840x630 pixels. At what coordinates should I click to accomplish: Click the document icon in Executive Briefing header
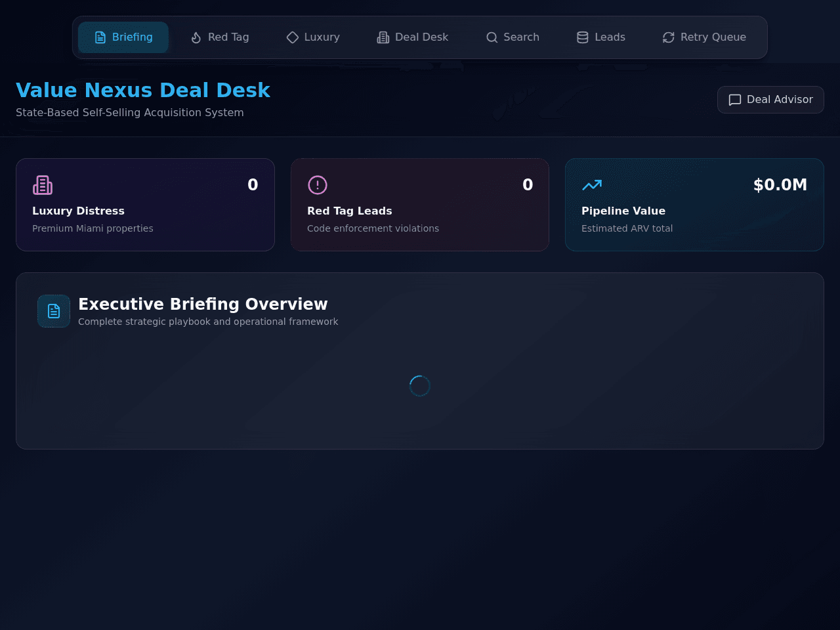[54, 311]
